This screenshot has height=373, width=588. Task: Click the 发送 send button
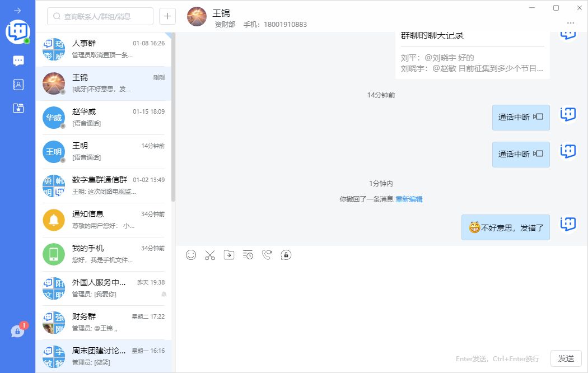(x=566, y=358)
